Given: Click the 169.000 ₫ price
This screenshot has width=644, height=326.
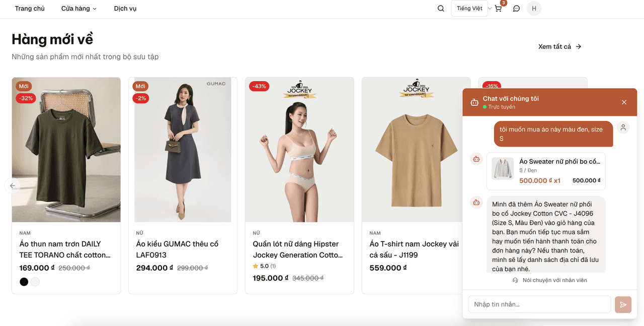Looking at the screenshot, I should tap(37, 268).
